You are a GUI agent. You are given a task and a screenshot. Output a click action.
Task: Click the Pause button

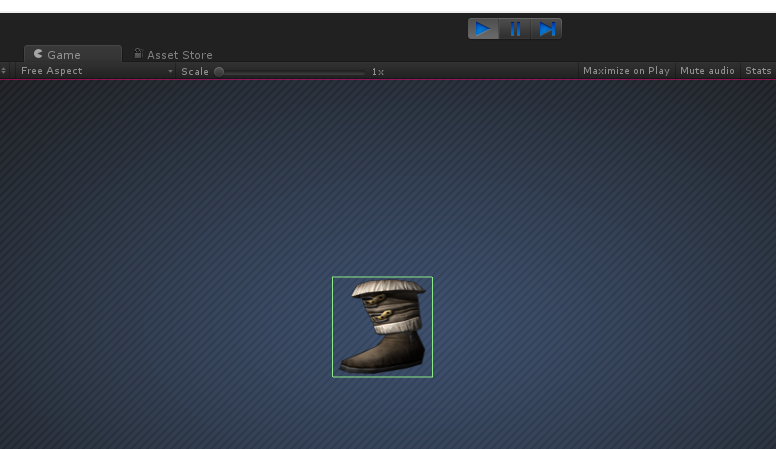coord(515,29)
